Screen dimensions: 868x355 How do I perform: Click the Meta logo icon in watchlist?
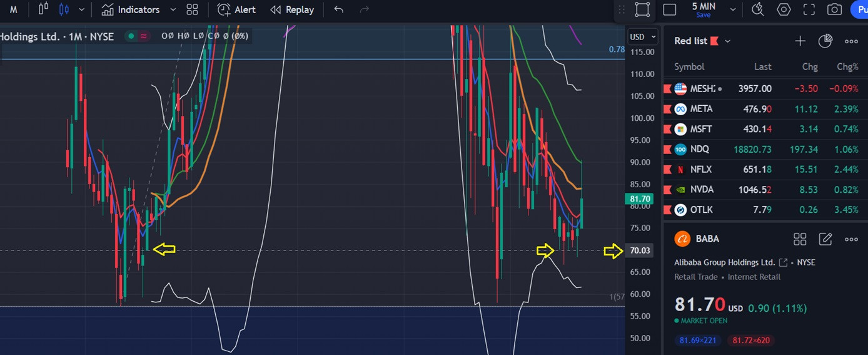click(680, 109)
